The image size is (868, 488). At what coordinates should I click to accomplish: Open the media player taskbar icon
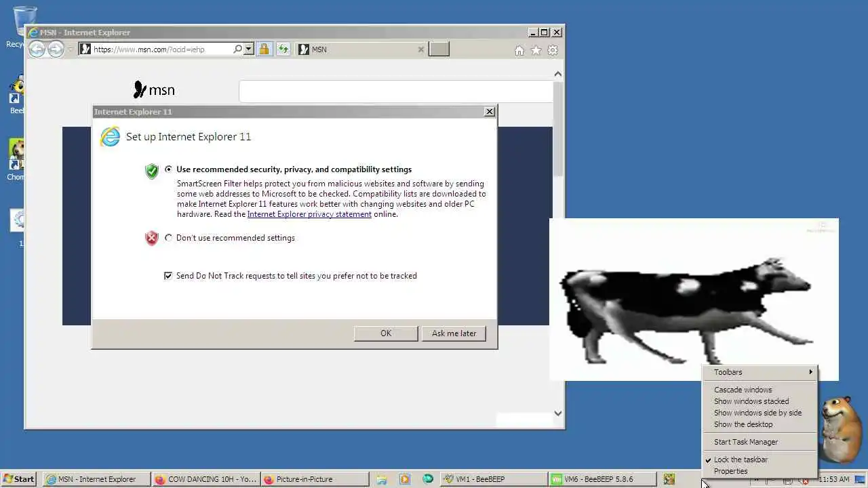pyautogui.click(x=405, y=479)
